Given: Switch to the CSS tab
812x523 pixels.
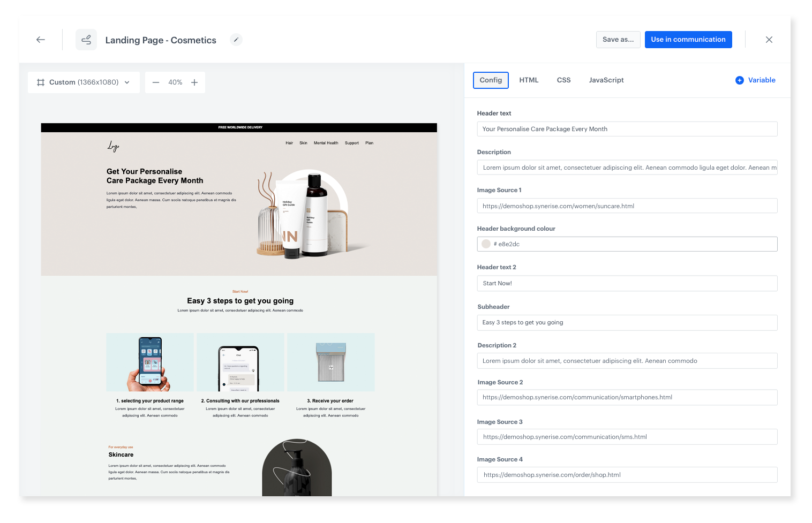Looking at the screenshot, I should pos(563,80).
